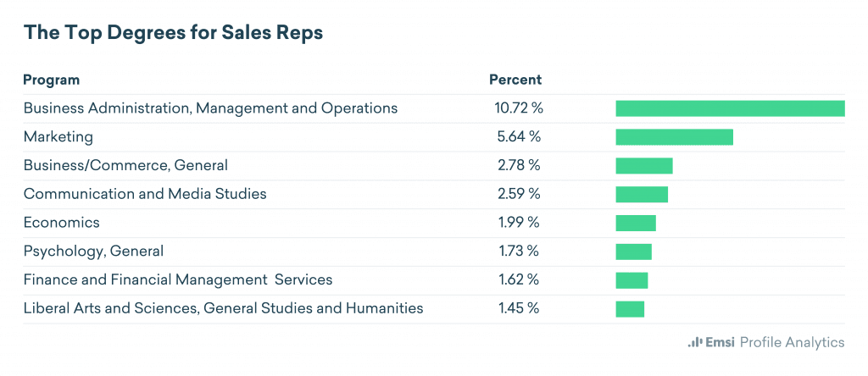Click the green bar for Psychology, General

click(633, 252)
